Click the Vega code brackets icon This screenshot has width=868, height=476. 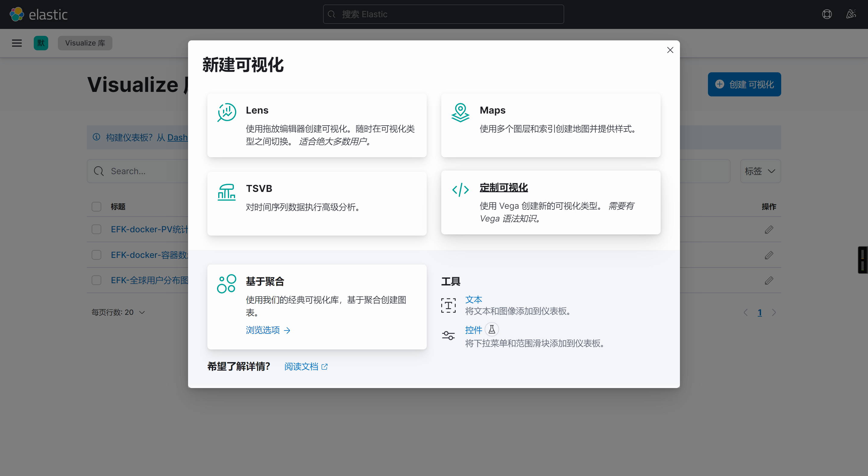point(460,190)
